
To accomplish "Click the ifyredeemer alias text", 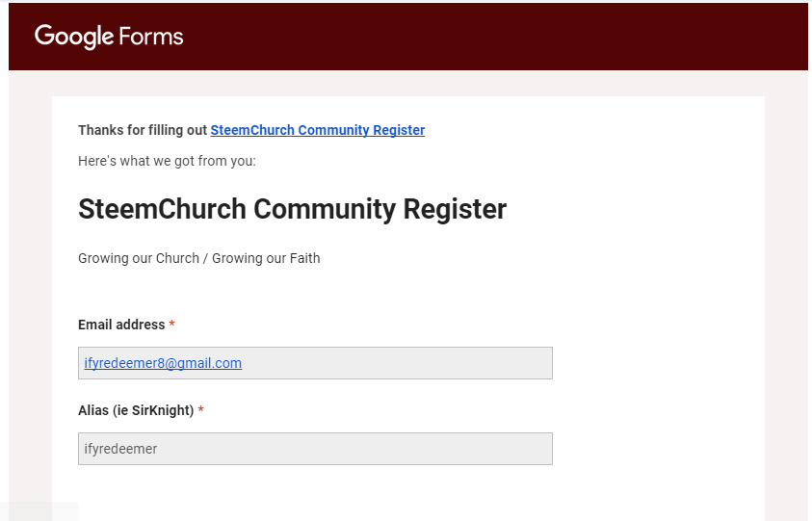I will (x=120, y=449).
